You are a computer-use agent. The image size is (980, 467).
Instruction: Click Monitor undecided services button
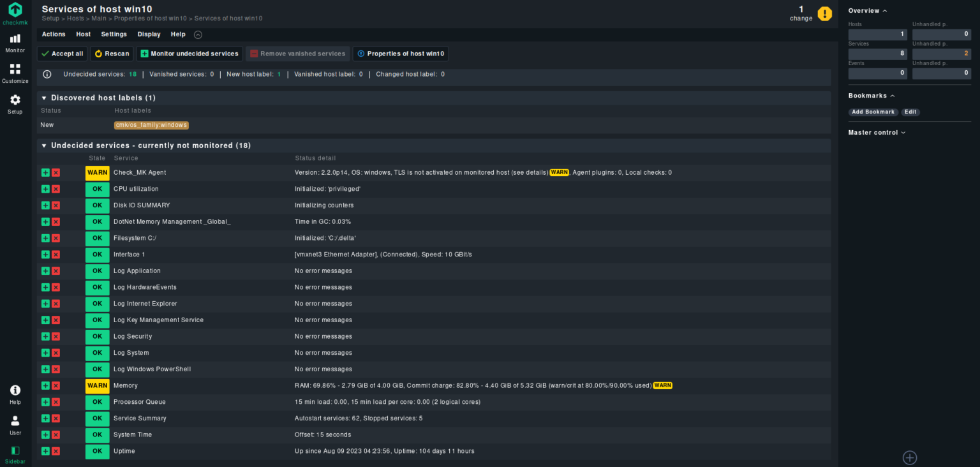click(x=189, y=54)
